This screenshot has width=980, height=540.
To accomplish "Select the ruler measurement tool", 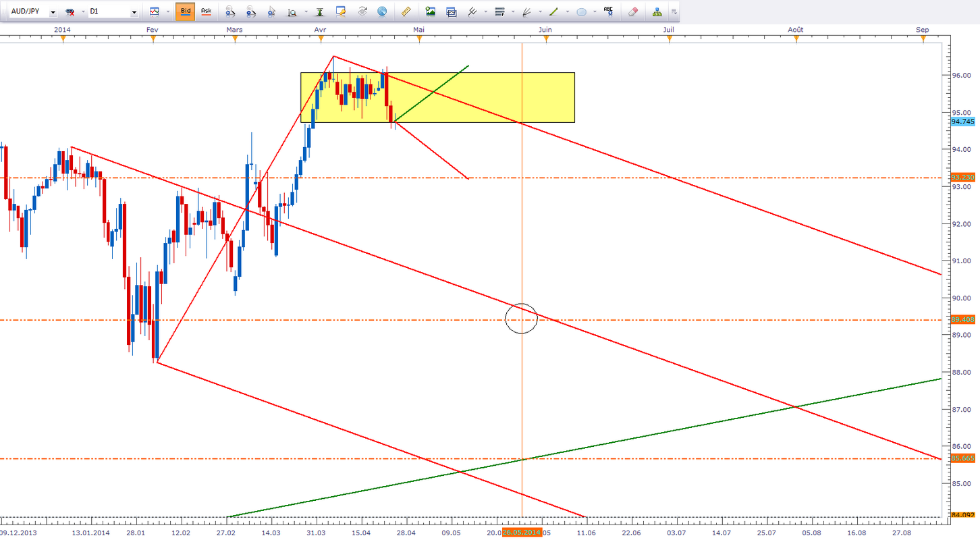I will click(406, 11).
